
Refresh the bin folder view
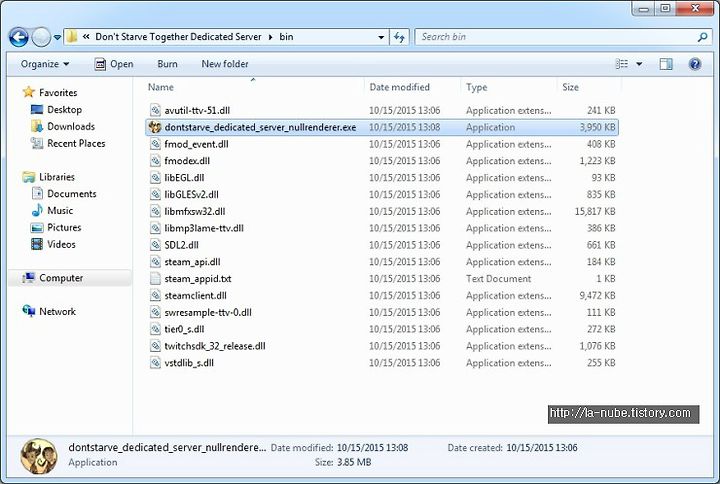399,37
